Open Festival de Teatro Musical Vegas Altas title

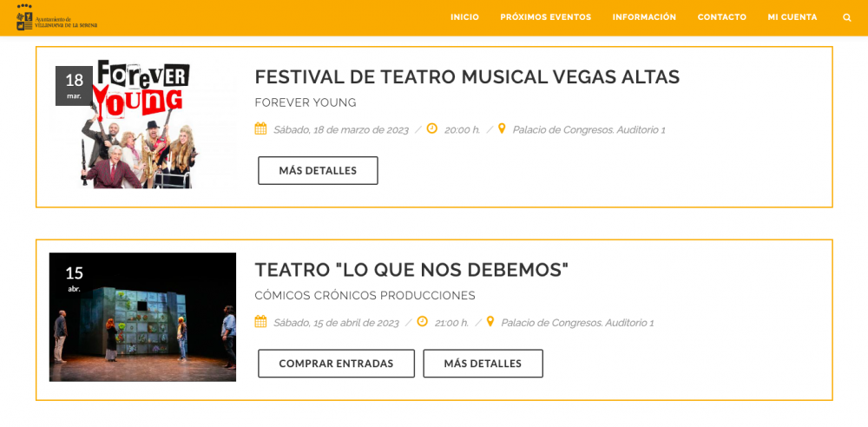pyautogui.click(x=467, y=77)
